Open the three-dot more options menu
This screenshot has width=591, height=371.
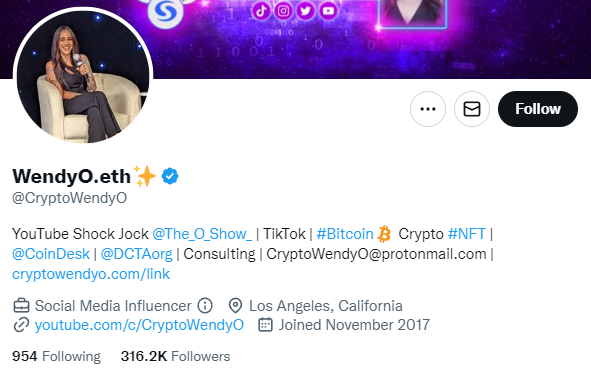tap(428, 109)
